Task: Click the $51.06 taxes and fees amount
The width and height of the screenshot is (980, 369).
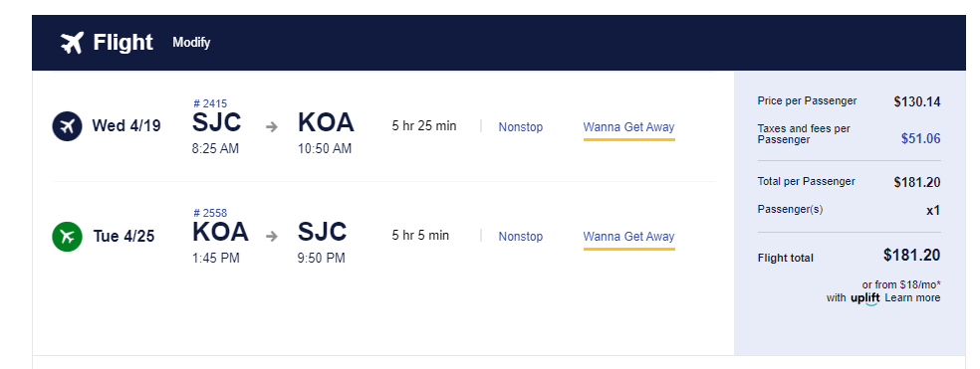Action: click(920, 138)
